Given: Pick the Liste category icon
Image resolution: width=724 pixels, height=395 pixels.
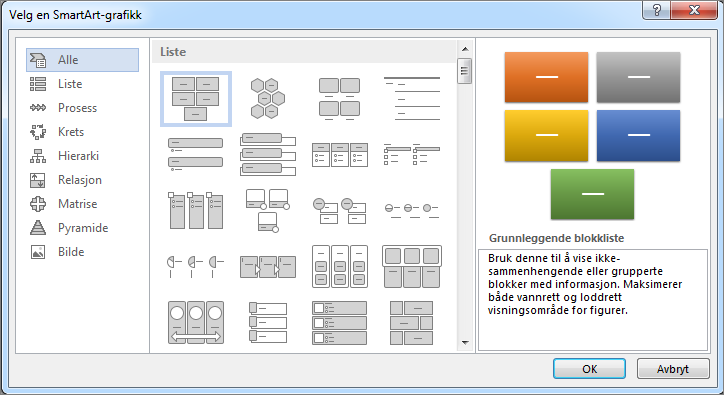Looking at the screenshot, I should (x=38, y=84).
